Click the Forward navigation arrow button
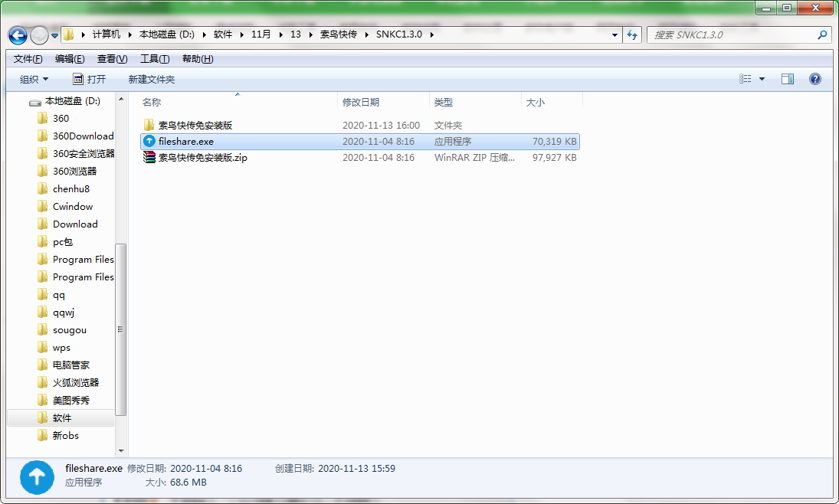The image size is (839, 504). (x=39, y=35)
